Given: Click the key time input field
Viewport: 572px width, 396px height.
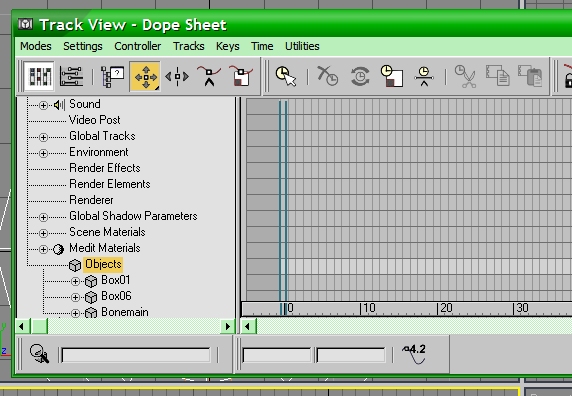Looking at the screenshot, I should pyautogui.click(x=277, y=355).
